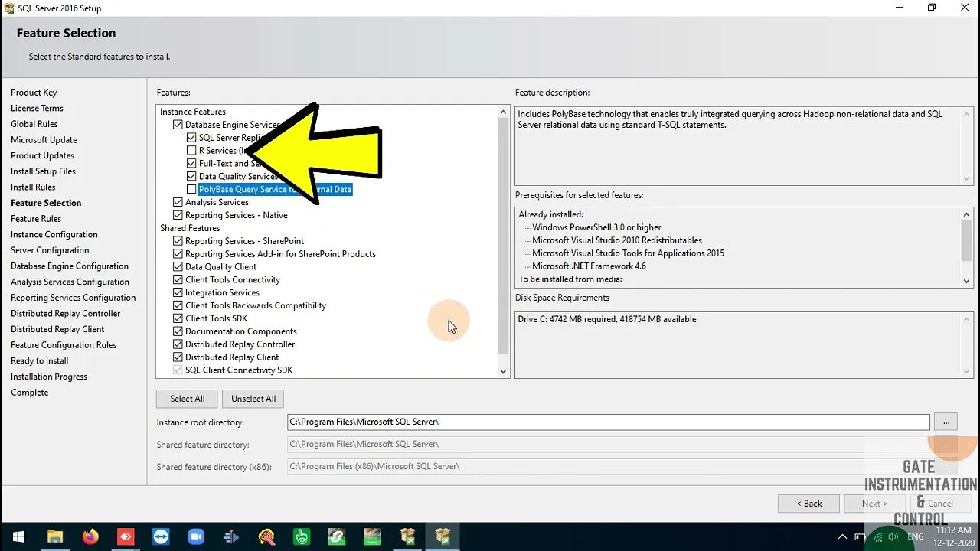
Task: Uncheck Database Engine Services checkbox
Action: [178, 125]
